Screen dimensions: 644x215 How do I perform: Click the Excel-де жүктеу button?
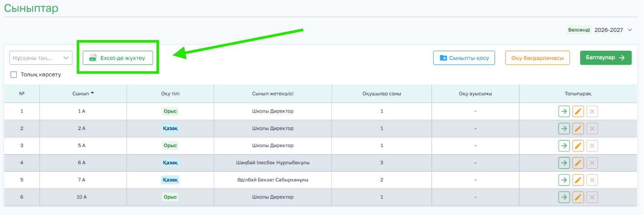(118, 58)
